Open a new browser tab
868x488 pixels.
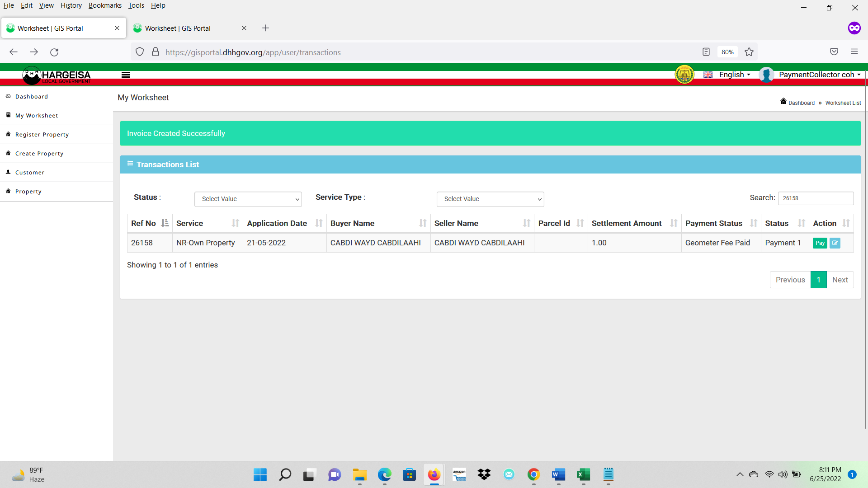(x=265, y=28)
